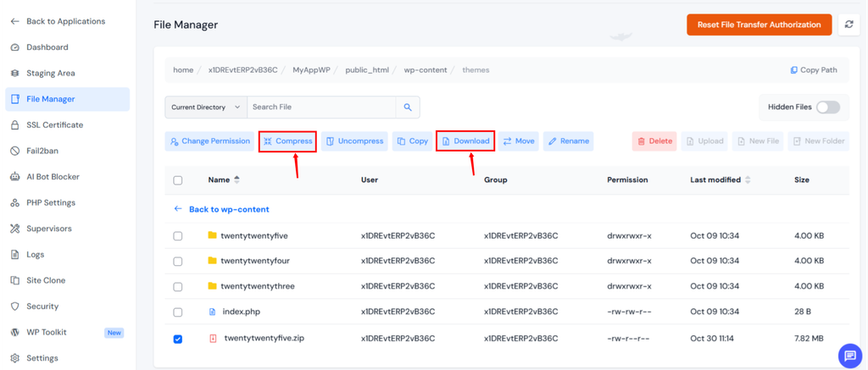Image resolution: width=868 pixels, height=370 pixels.
Task: Click the 7.82 MB size value
Action: [x=810, y=339]
